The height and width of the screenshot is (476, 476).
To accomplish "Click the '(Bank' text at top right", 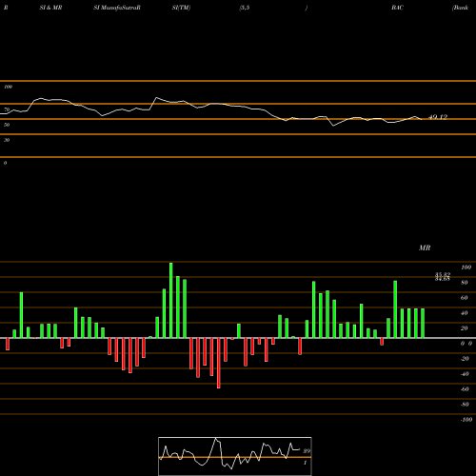I will tap(460, 8).
